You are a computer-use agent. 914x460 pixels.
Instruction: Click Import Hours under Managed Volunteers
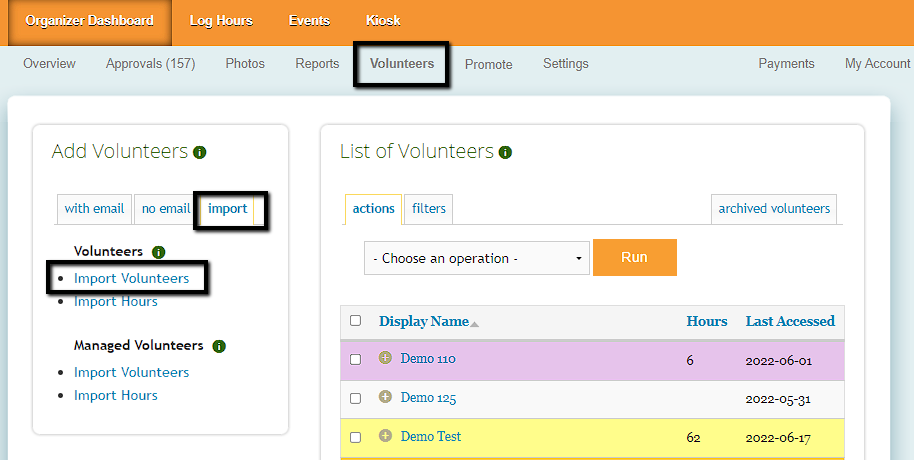point(116,395)
